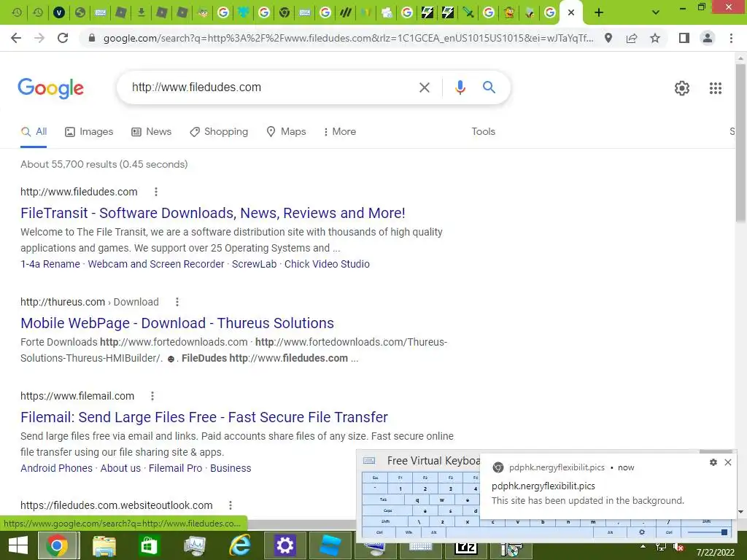
Task: Open the Windows Start button
Action: tap(18, 545)
